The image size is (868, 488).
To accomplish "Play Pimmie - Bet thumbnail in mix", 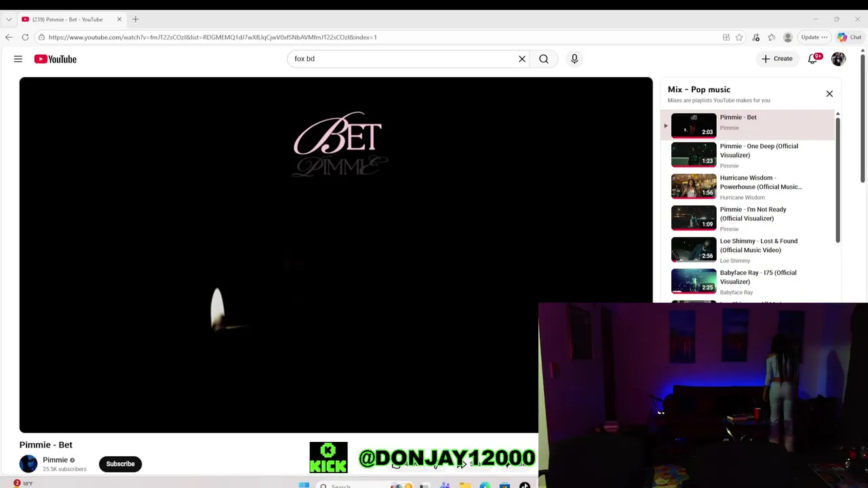I will 694,125.
